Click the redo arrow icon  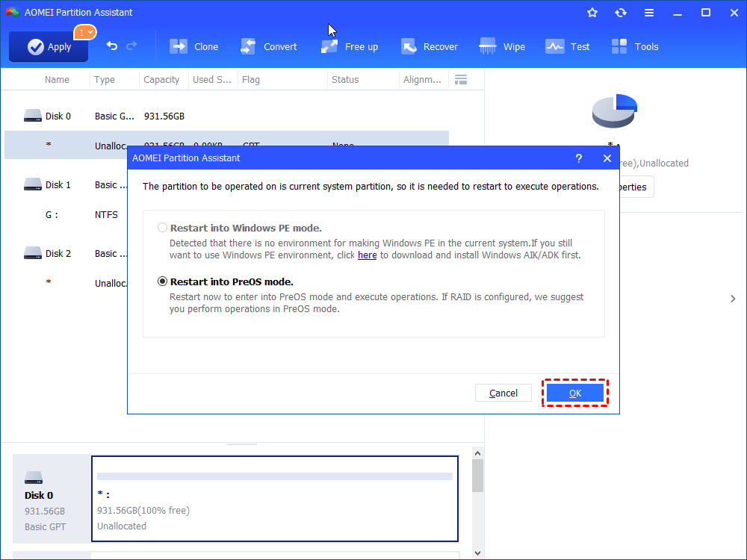point(131,46)
